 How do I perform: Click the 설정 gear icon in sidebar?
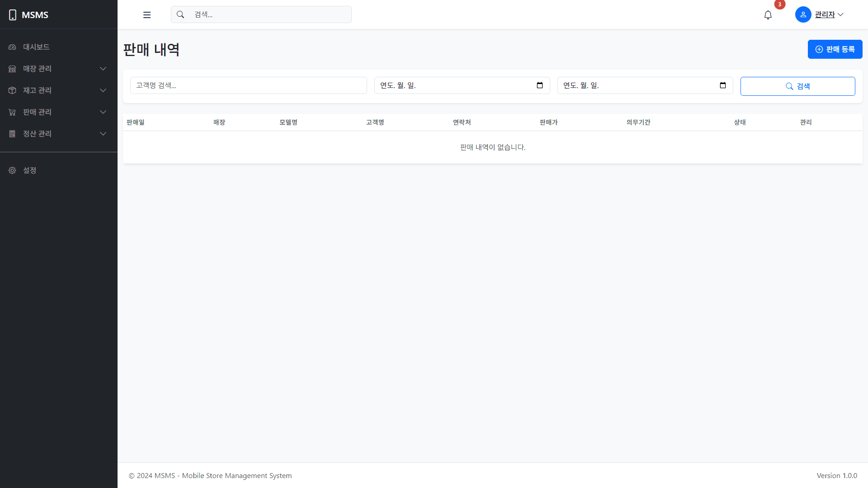click(12, 170)
